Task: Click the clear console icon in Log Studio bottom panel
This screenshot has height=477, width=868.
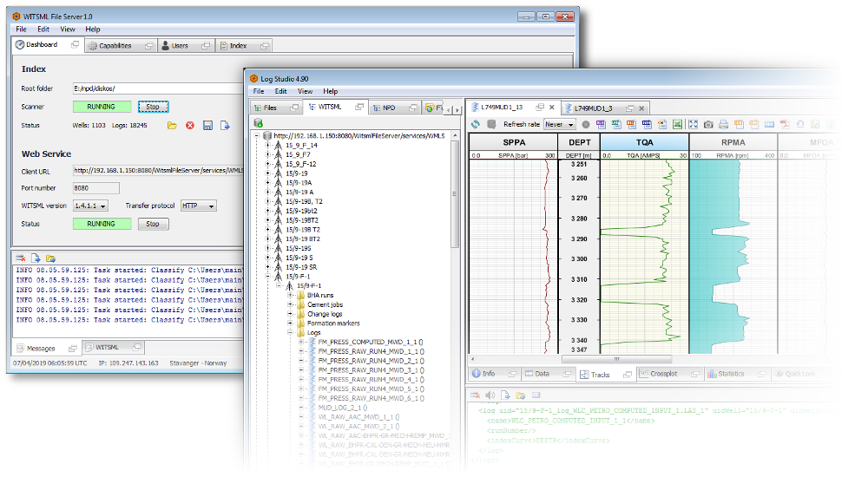Action: click(x=475, y=395)
